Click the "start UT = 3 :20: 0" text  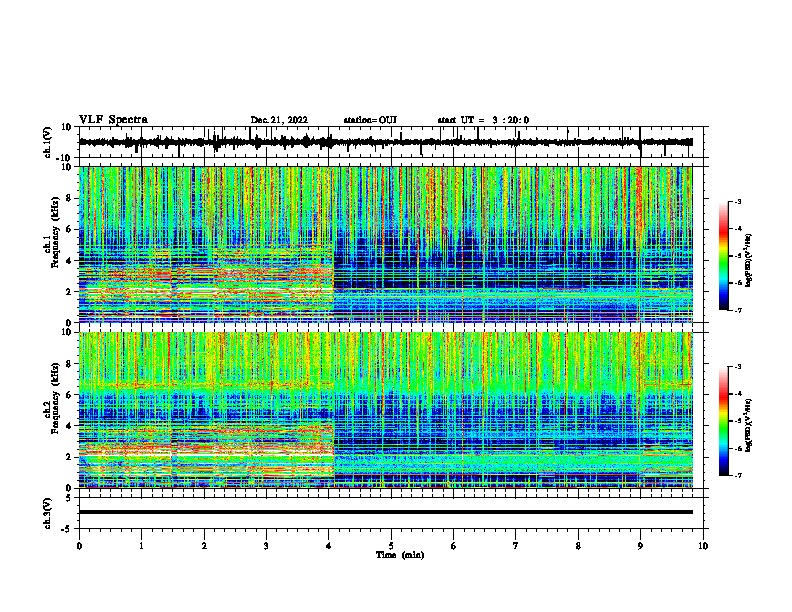point(483,120)
